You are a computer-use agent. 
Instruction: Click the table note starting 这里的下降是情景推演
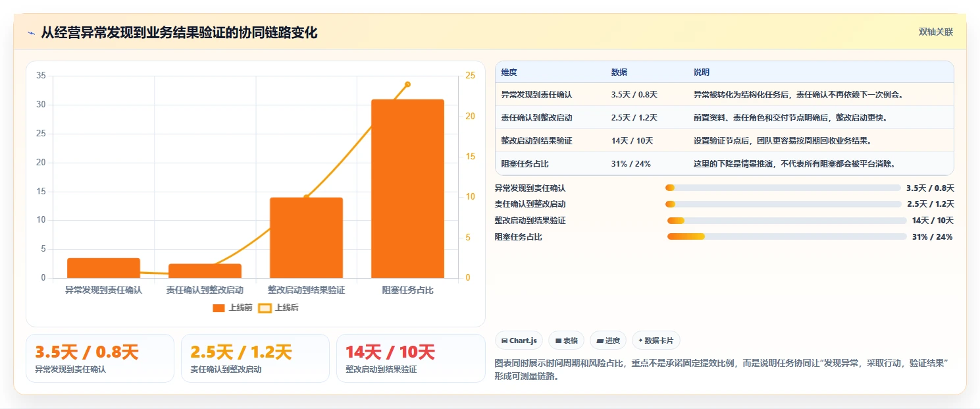click(x=794, y=164)
